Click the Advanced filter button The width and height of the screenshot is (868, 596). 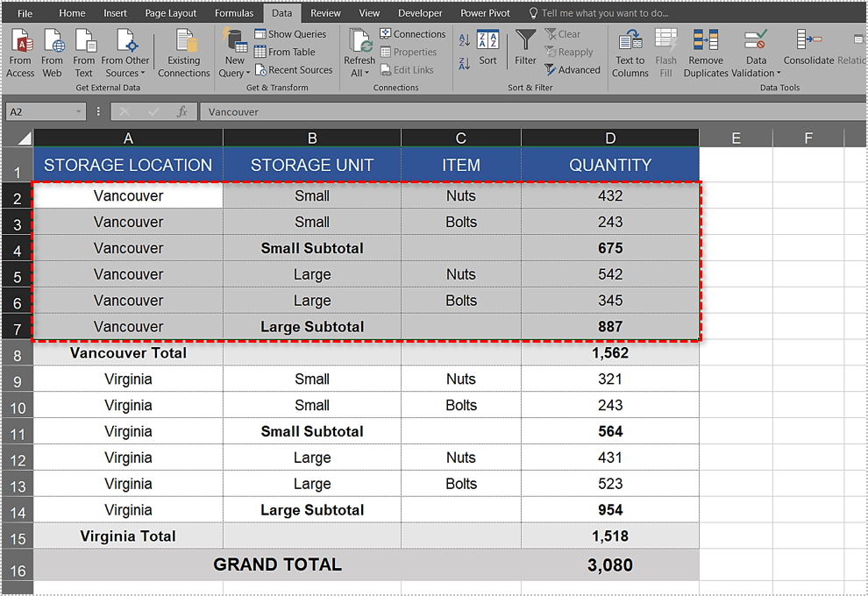click(x=573, y=70)
